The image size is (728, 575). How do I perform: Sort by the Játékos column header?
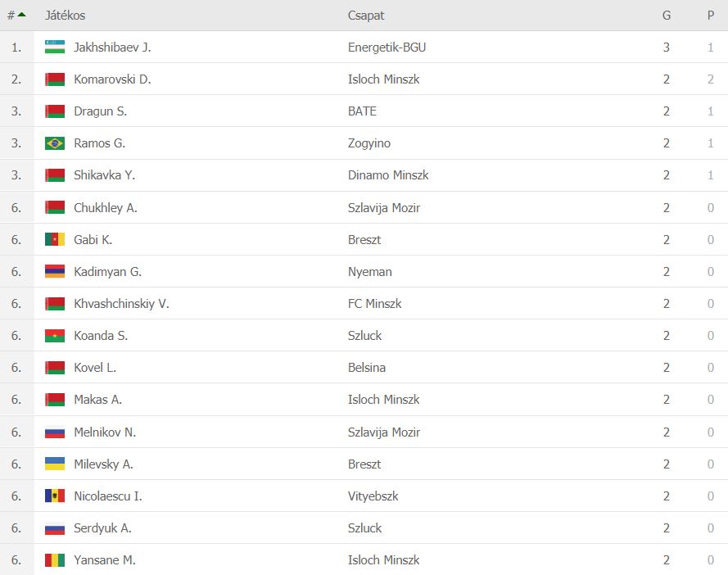[x=65, y=16]
